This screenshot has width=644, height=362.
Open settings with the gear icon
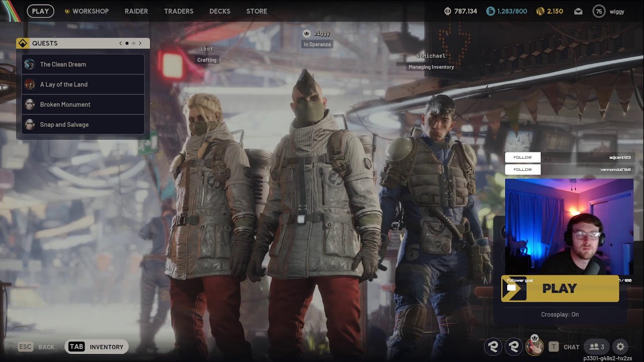(620, 346)
